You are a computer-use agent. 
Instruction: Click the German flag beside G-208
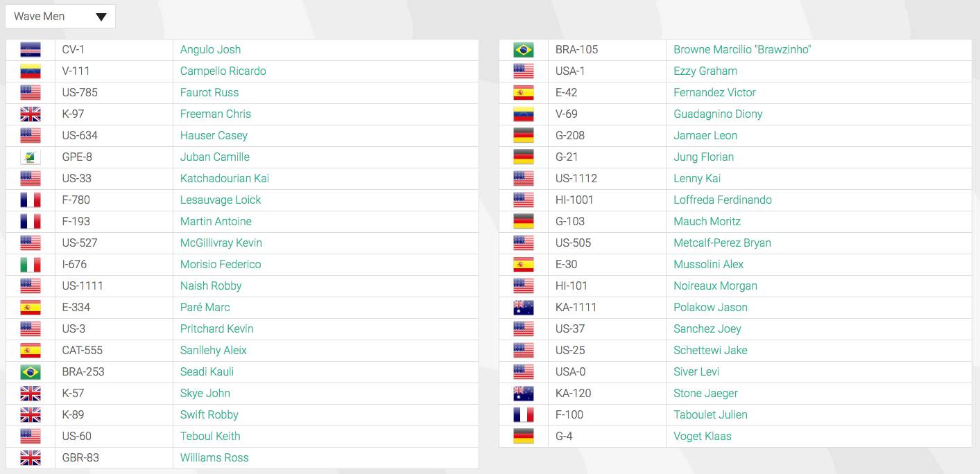(x=524, y=136)
